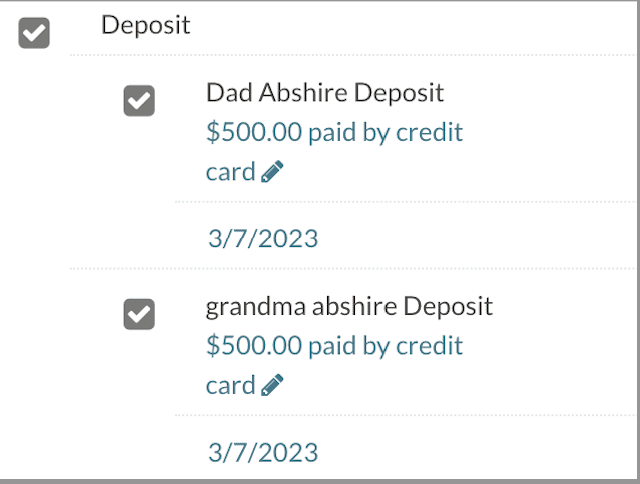The image size is (640, 484).
Task: Click the word "card" in grandma abshire's payment
Action: coord(230,385)
